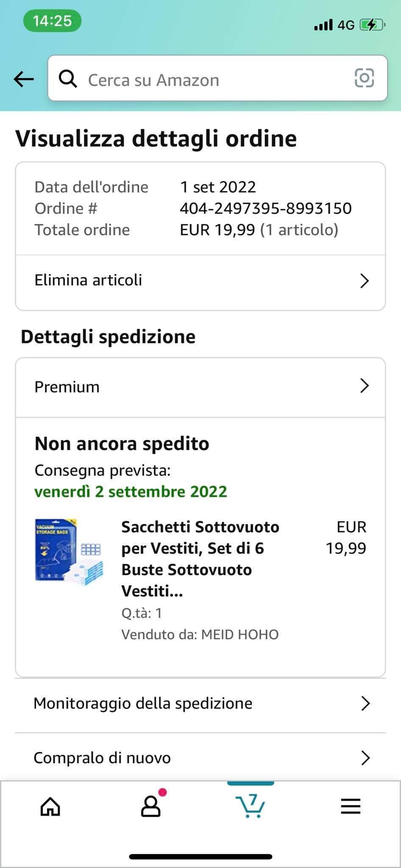The height and width of the screenshot is (868, 401).
Task: Open the camera scan icon
Action: click(x=364, y=78)
